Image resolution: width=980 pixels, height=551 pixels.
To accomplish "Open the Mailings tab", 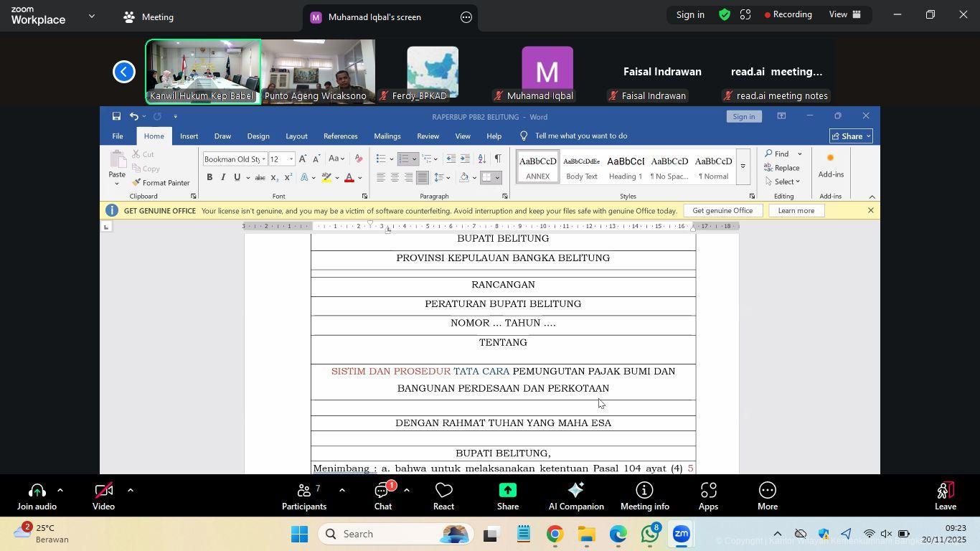I will [387, 136].
